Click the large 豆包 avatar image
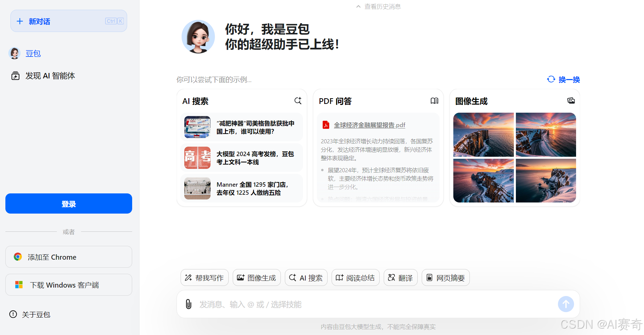This screenshot has width=644, height=335. tap(198, 37)
